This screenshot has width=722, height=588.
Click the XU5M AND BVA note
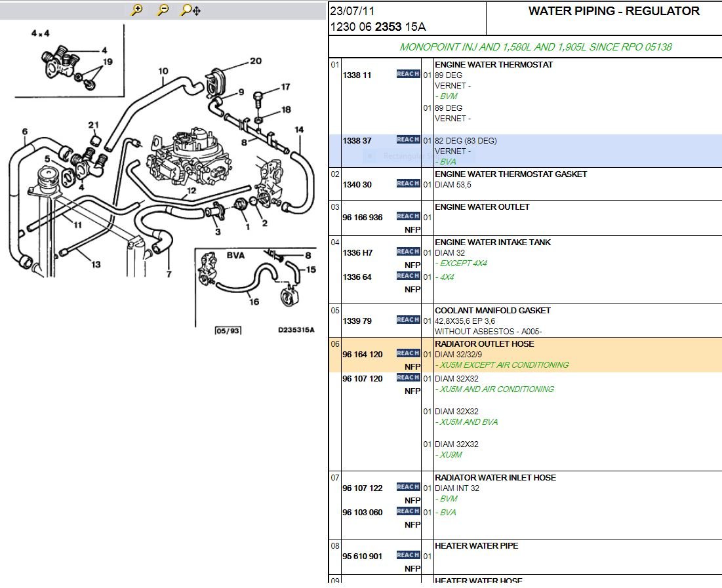(x=466, y=422)
